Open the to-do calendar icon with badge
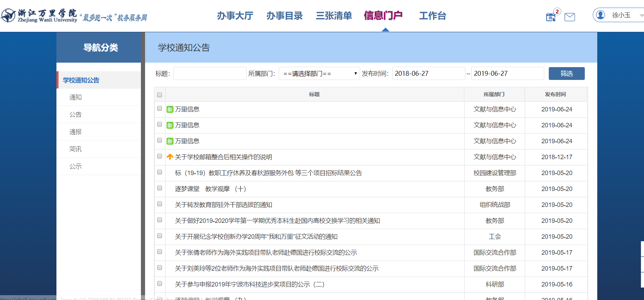The image size is (644, 300). point(551,17)
